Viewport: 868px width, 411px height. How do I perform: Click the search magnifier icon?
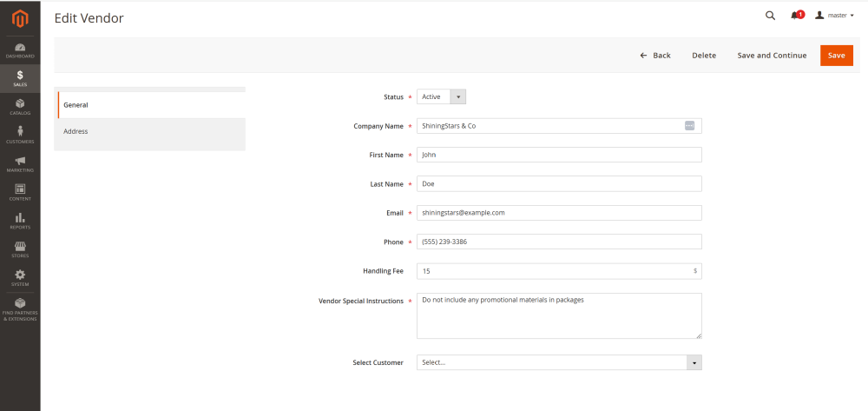click(770, 16)
